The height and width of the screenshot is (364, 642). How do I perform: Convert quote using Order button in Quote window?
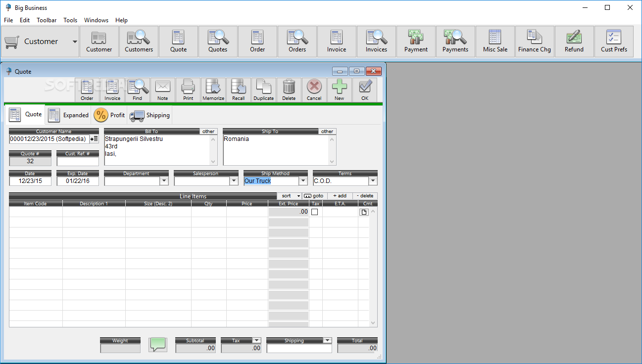point(87,90)
